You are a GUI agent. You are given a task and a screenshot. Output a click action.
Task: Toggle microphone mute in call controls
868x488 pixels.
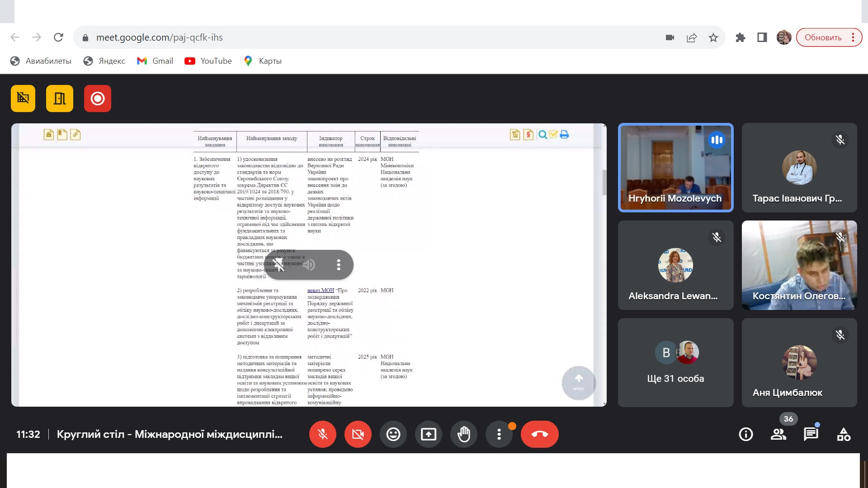(322, 434)
